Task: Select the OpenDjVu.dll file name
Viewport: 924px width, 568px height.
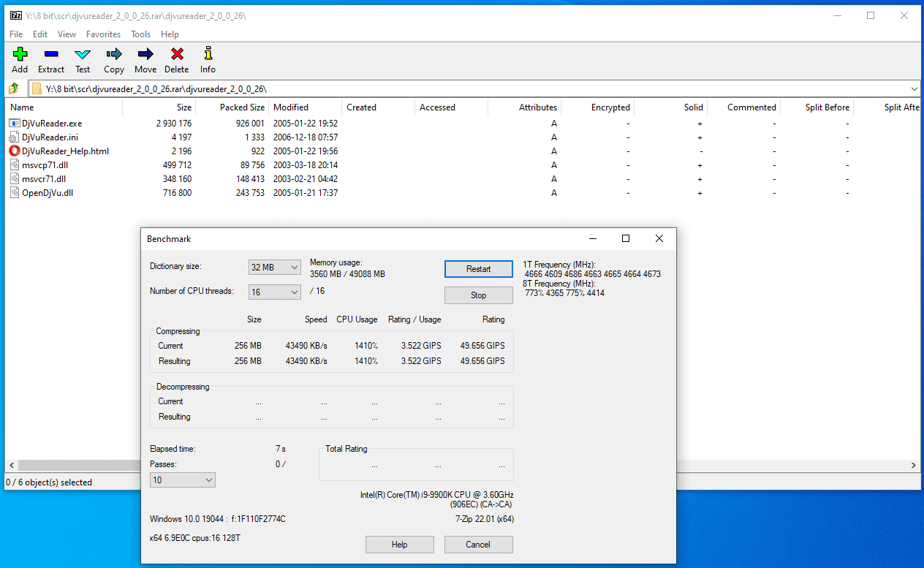Action: click(48, 193)
